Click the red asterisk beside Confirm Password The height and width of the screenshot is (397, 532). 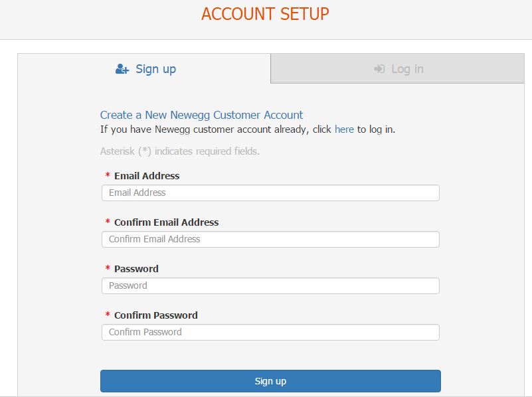pyautogui.click(x=108, y=315)
